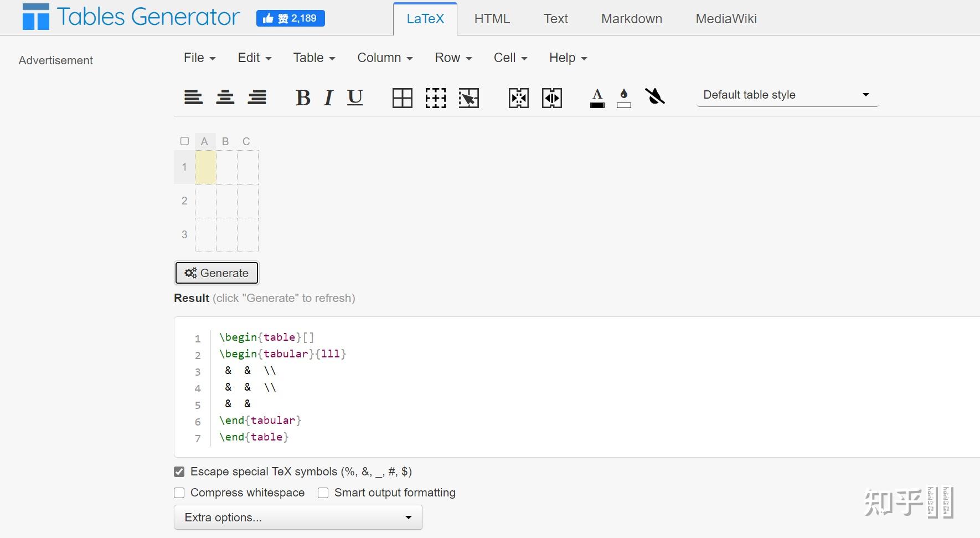Viewport: 980px width, 538px height.
Task: Open the text color picker
Action: [597, 98]
